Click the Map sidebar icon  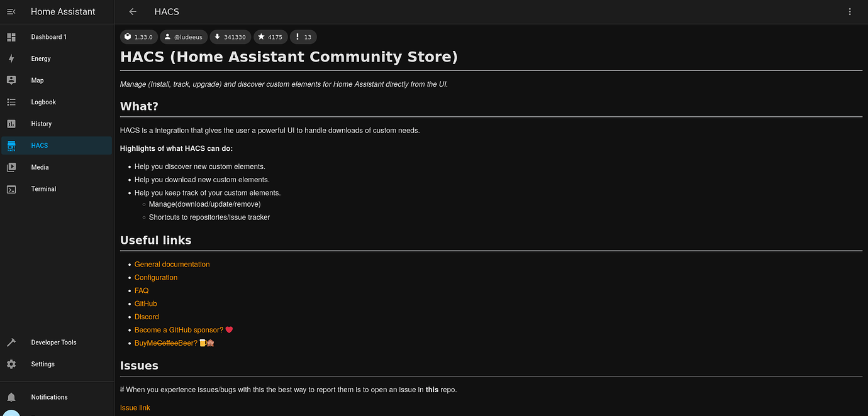click(x=11, y=80)
